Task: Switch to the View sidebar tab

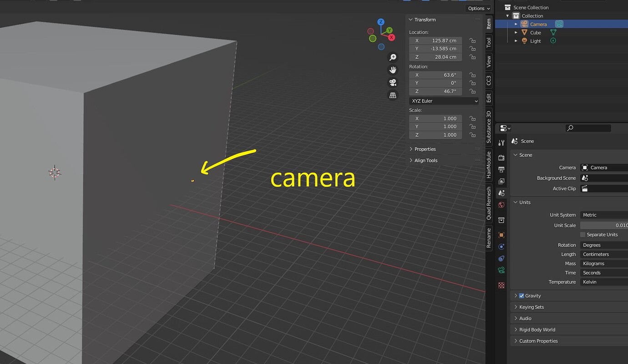Action: coord(489,61)
